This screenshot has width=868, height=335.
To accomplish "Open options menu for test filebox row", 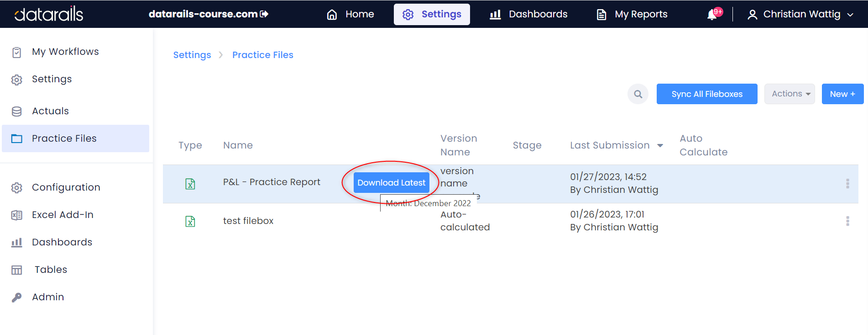I will coord(847,221).
